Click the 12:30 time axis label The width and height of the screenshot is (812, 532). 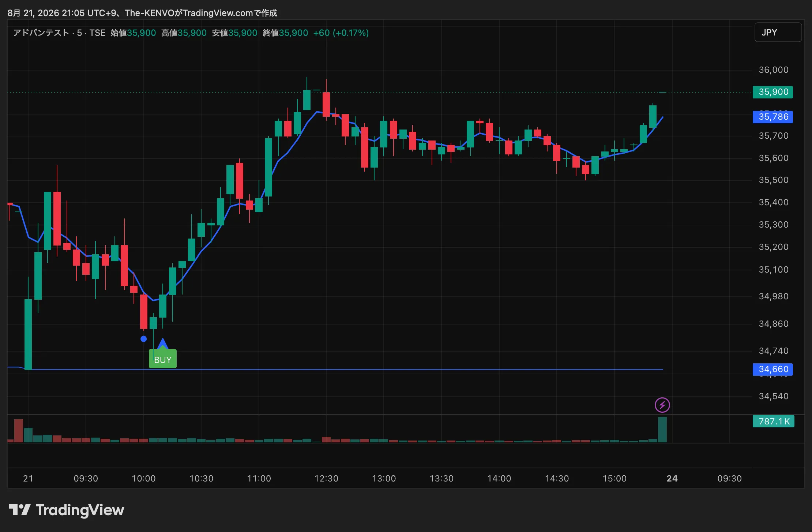click(326, 479)
